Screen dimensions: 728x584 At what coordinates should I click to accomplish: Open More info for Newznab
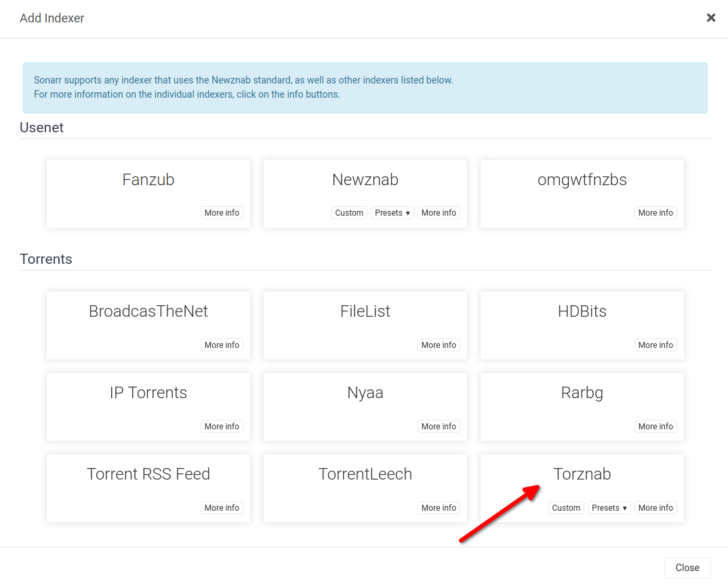point(439,213)
